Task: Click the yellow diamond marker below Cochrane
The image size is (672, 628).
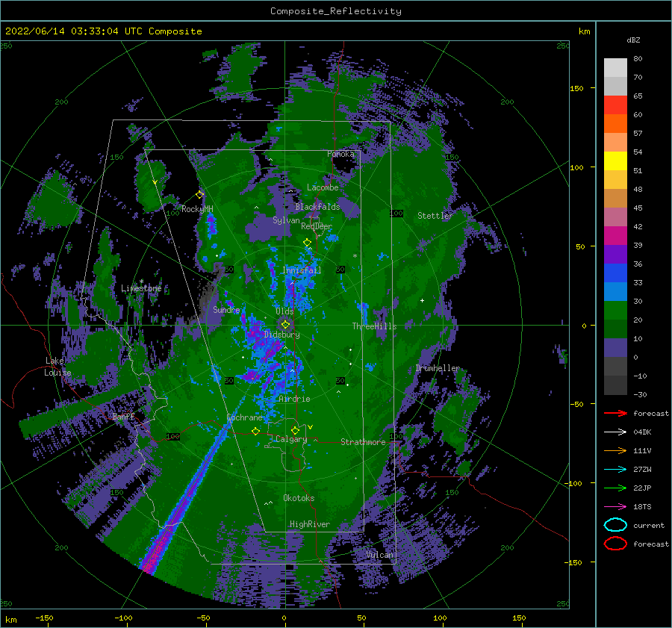Action: click(x=255, y=431)
